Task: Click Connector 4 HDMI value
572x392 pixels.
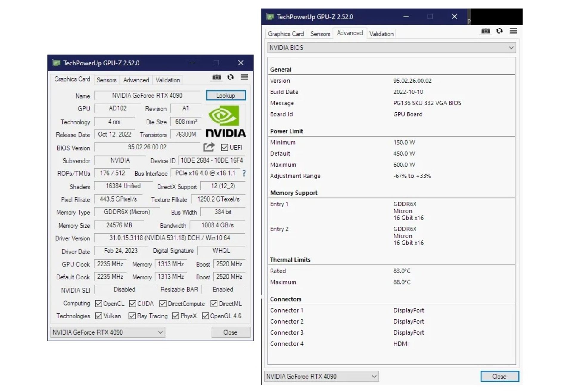Action: pos(401,343)
